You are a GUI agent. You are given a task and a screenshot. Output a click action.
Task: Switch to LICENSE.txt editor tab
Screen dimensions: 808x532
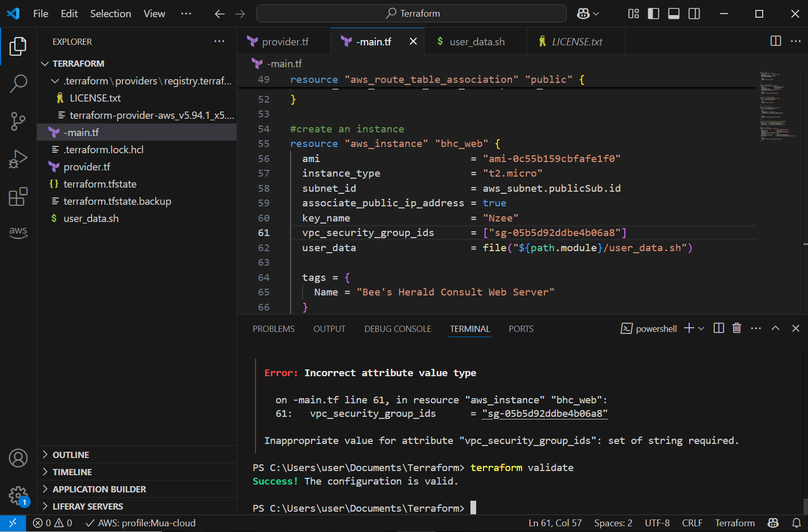coord(576,42)
